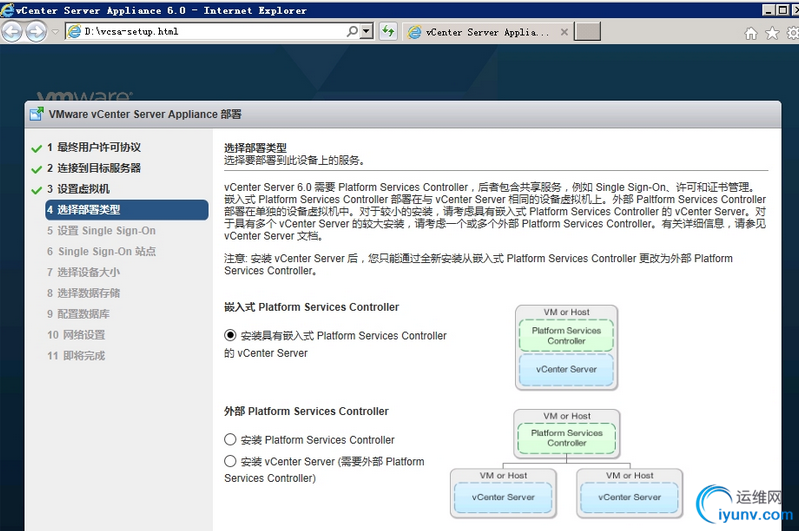Open a new blank browser tab
Image resolution: width=799 pixels, height=531 pixels.
[587, 32]
